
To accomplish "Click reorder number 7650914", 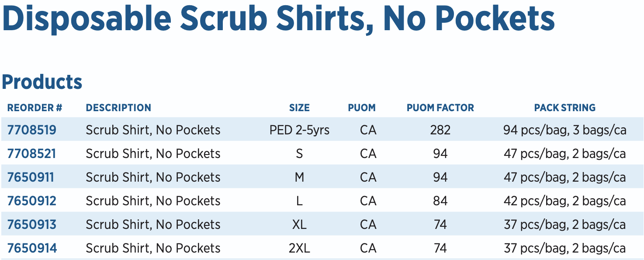I will (x=32, y=248).
